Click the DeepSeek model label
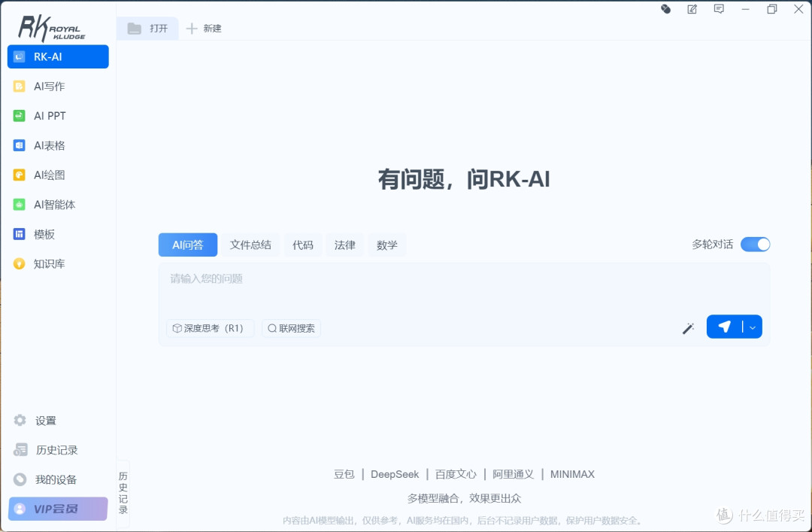The height and width of the screenshot is (532, 812). click(x=395, y=474)
